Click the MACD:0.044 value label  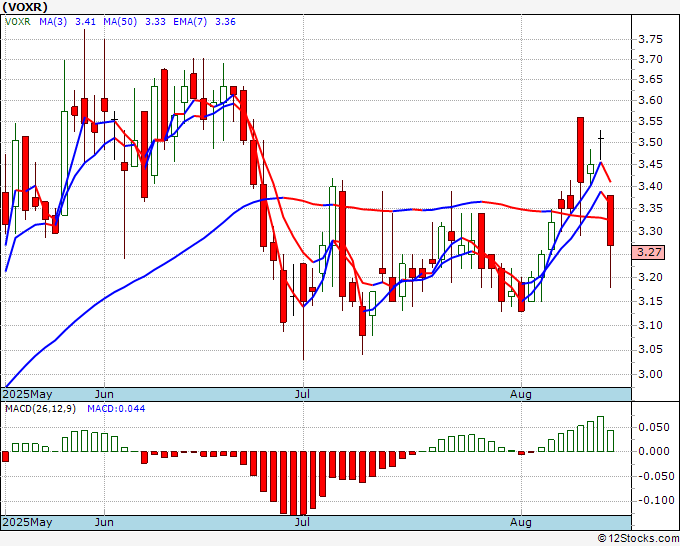click(x=116, y=409)
